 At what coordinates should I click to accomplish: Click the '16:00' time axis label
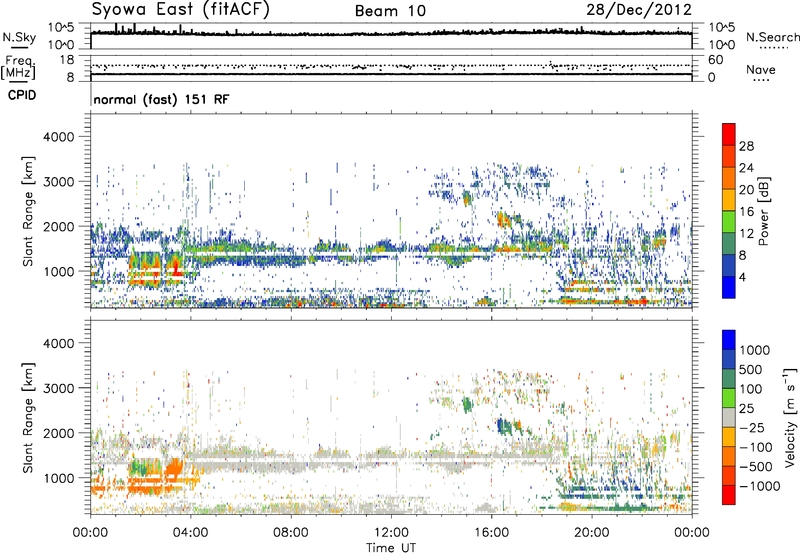point(491,533)
